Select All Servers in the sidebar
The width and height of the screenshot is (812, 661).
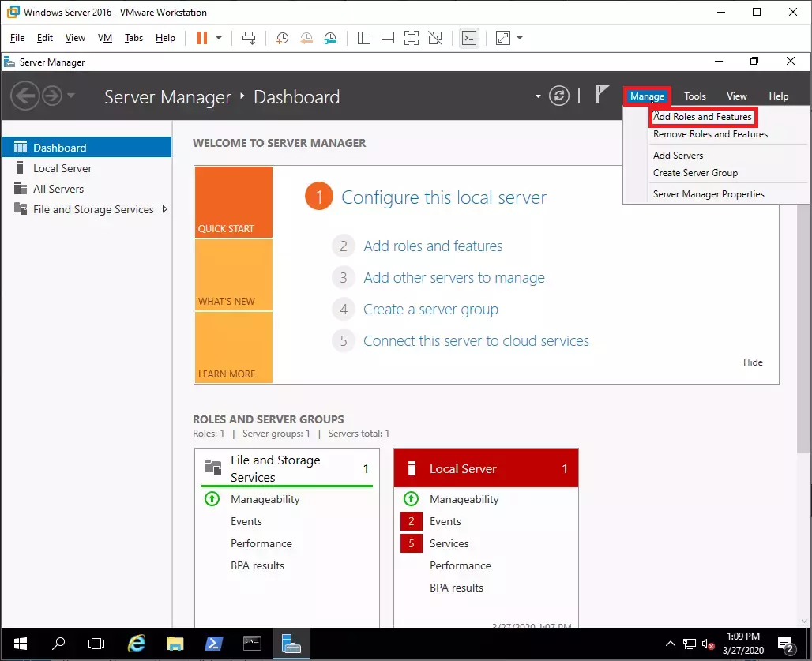point(86,189)
